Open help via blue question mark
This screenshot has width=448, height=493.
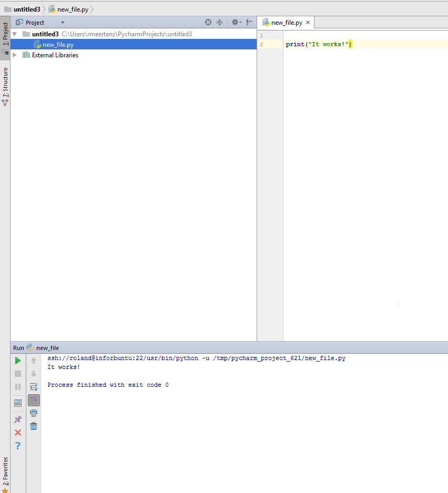(18, 446)
